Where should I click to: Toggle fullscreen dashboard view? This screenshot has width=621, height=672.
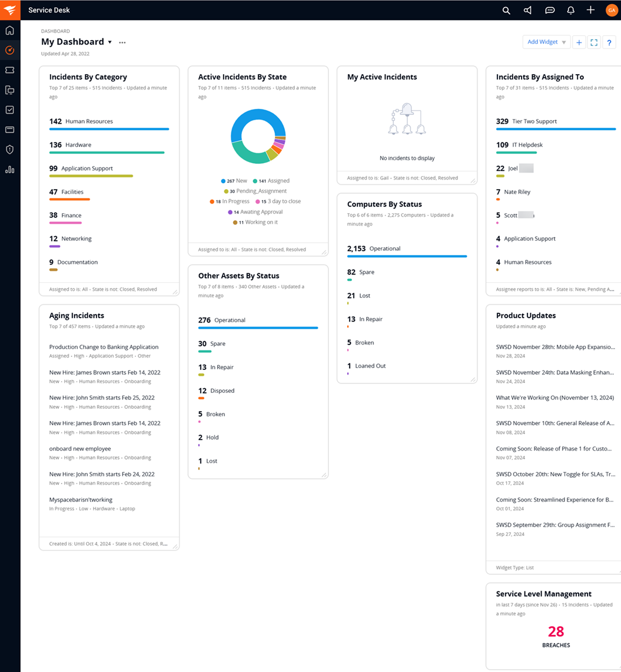pyautogui.click(x=594, y=42)
